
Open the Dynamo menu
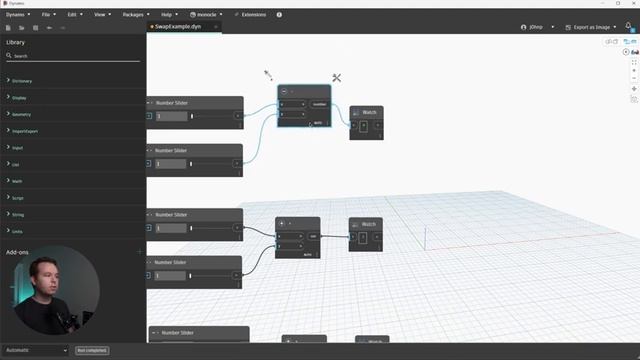[x=18, y=15]
